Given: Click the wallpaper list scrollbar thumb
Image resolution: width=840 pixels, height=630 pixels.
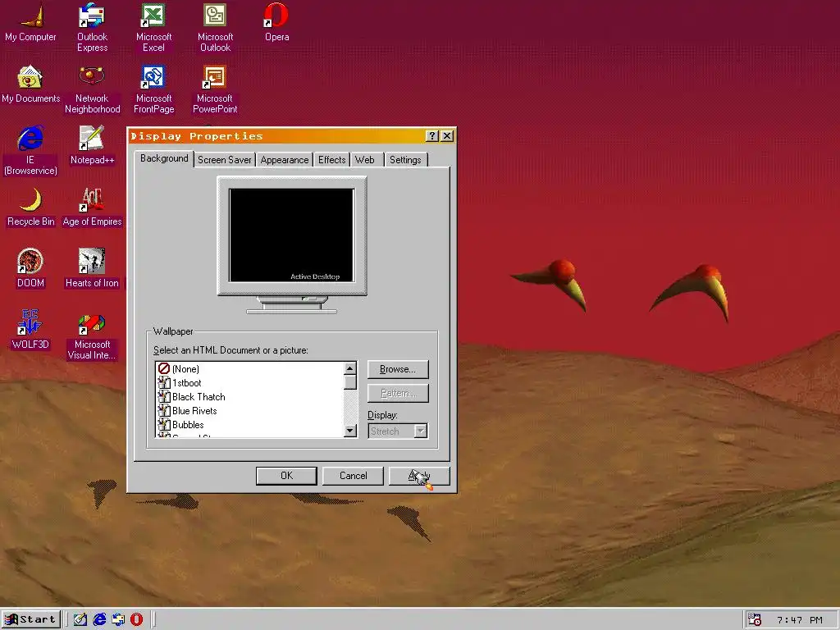Looking at the screenshot, I should (350, 382).
